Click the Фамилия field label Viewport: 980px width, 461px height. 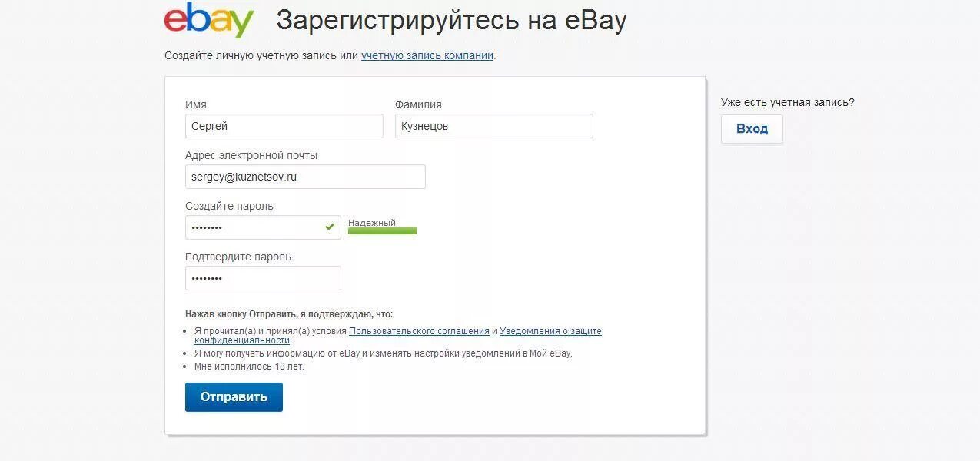tap(418, 104)
